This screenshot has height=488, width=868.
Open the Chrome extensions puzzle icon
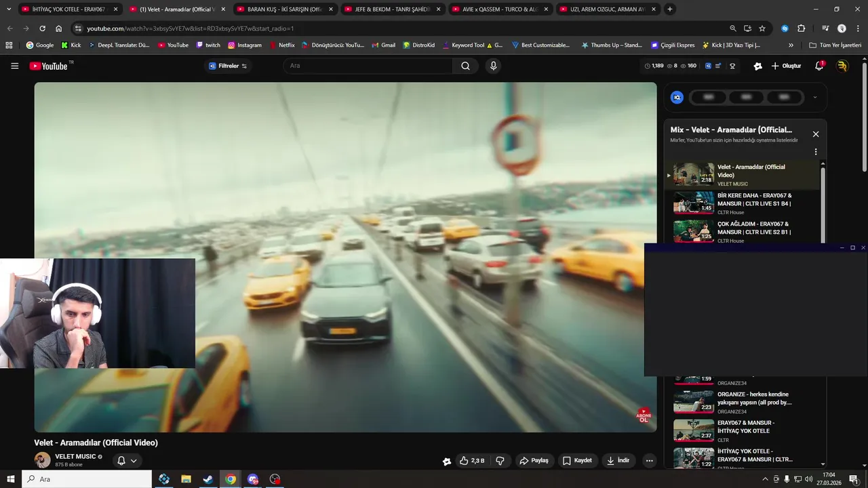click(x=801, y=28)
